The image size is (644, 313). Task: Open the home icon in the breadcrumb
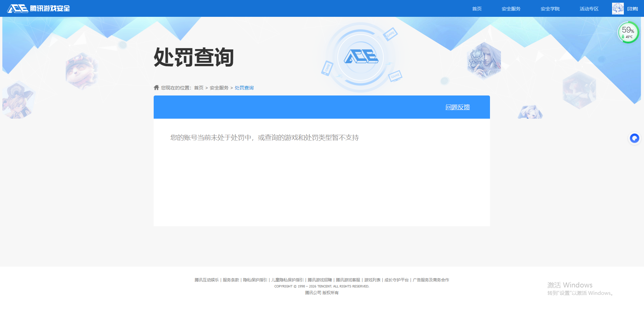[156, 87]
